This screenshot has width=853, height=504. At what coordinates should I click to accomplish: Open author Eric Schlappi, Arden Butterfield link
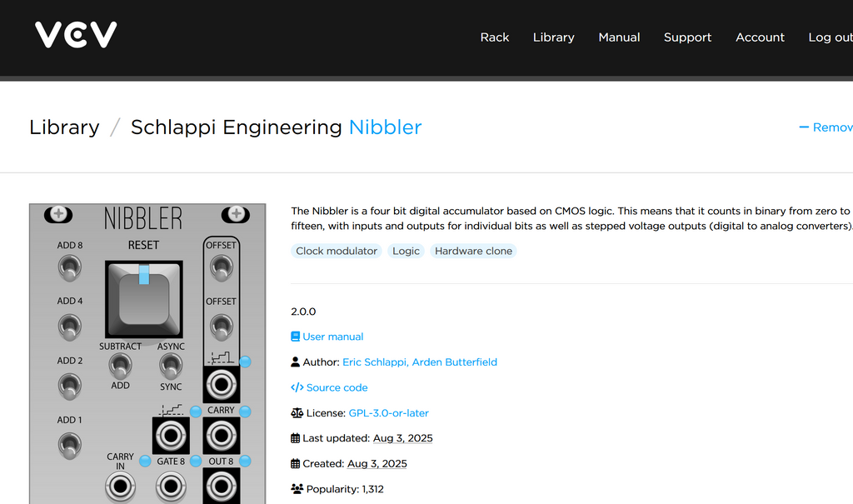pyautogui.click(x=420, y=362)
